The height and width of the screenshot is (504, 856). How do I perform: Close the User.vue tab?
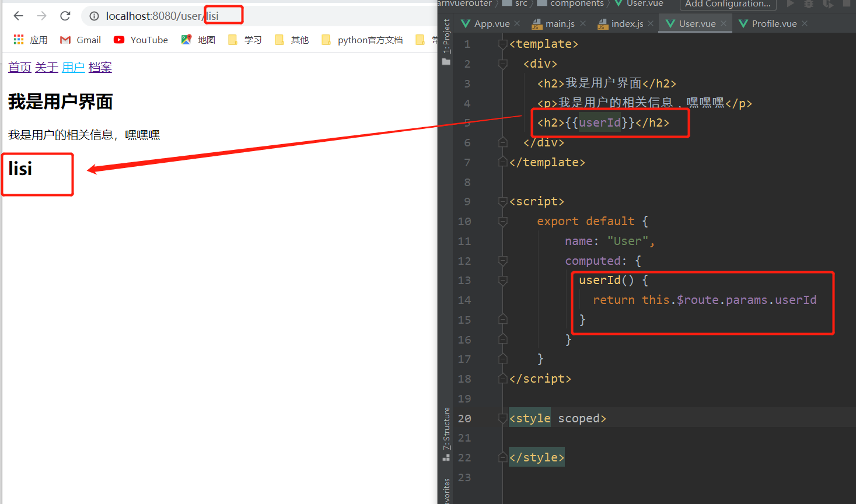(x=724, y=23)
